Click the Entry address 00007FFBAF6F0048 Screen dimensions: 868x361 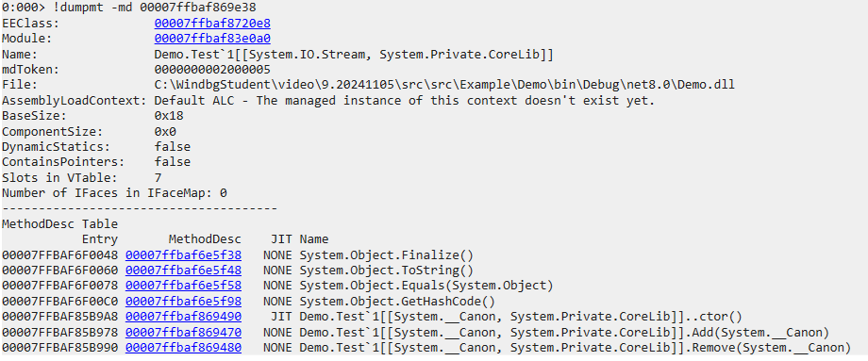59,255
